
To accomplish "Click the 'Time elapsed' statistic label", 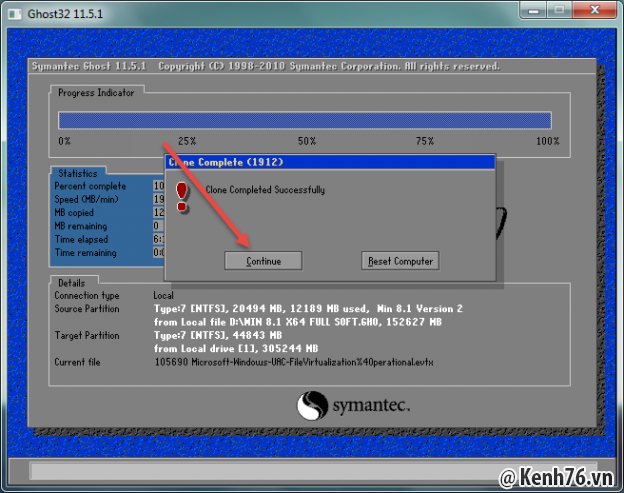I will point(81,240).
